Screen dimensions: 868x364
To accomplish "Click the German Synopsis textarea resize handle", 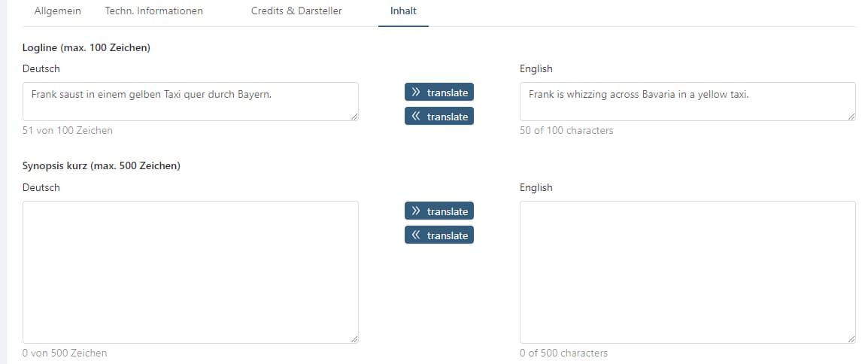I will point(354,339).
